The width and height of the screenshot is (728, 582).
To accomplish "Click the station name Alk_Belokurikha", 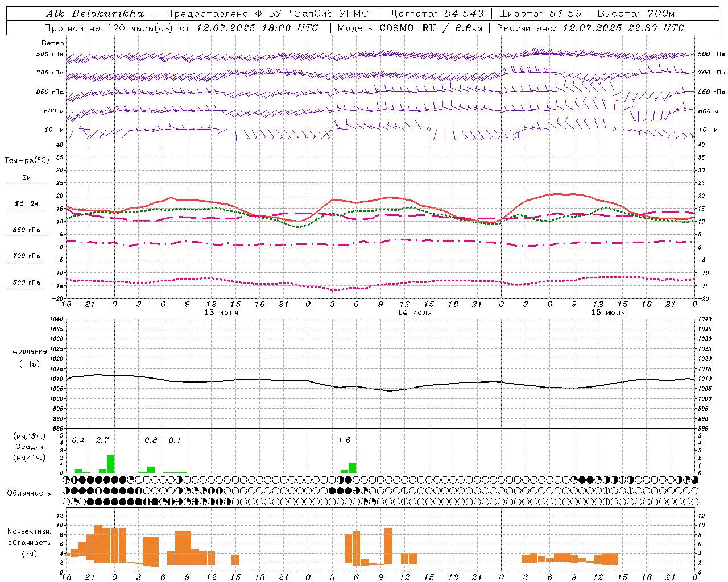I will (96, 14).
